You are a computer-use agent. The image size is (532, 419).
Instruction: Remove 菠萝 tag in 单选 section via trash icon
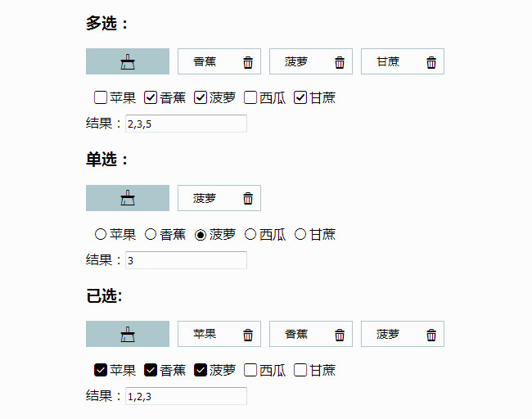point(248,198)
